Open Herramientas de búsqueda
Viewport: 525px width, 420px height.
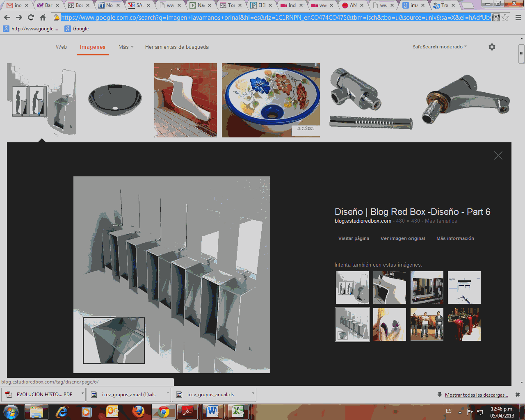click(x=177, y=47)
